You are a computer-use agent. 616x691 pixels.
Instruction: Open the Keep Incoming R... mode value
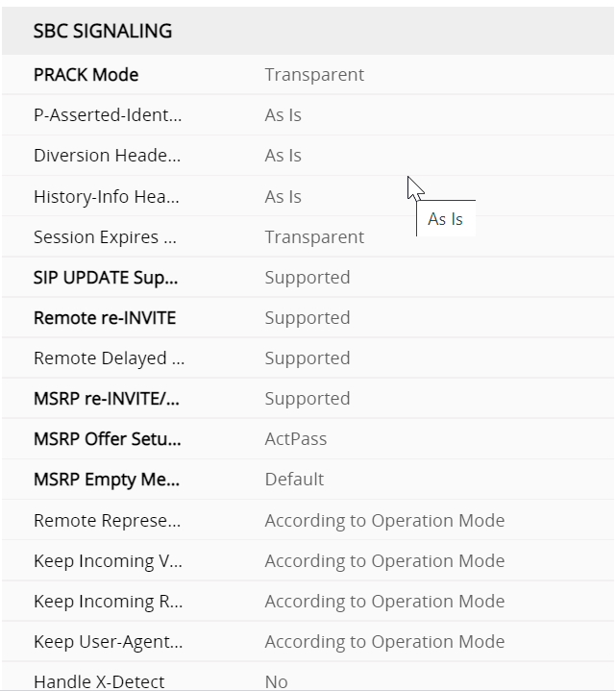click(x=384, y=602)
